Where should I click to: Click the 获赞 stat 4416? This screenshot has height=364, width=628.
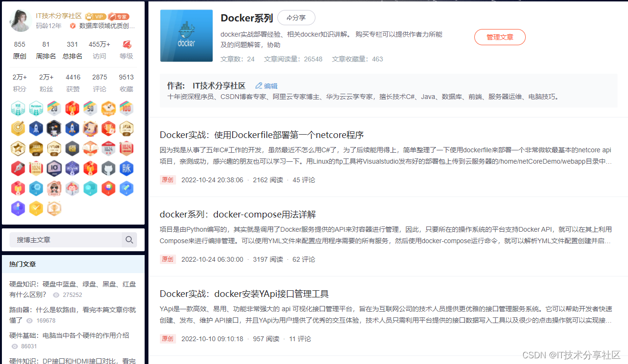(x=73, y=77)
